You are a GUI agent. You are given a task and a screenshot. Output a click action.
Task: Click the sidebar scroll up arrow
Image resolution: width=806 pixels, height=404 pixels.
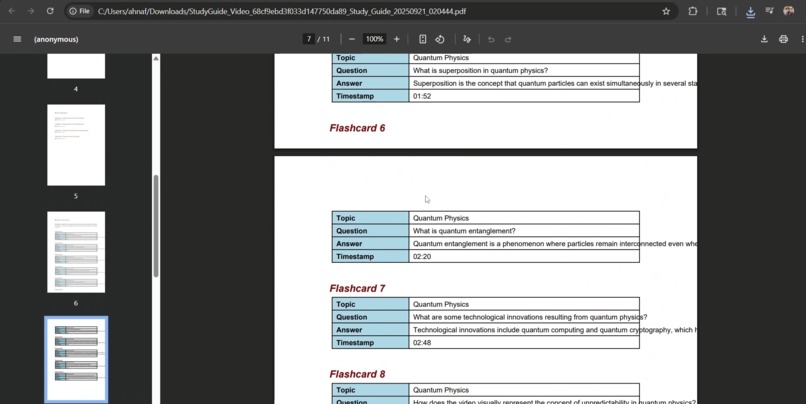[x=156, y=58]
